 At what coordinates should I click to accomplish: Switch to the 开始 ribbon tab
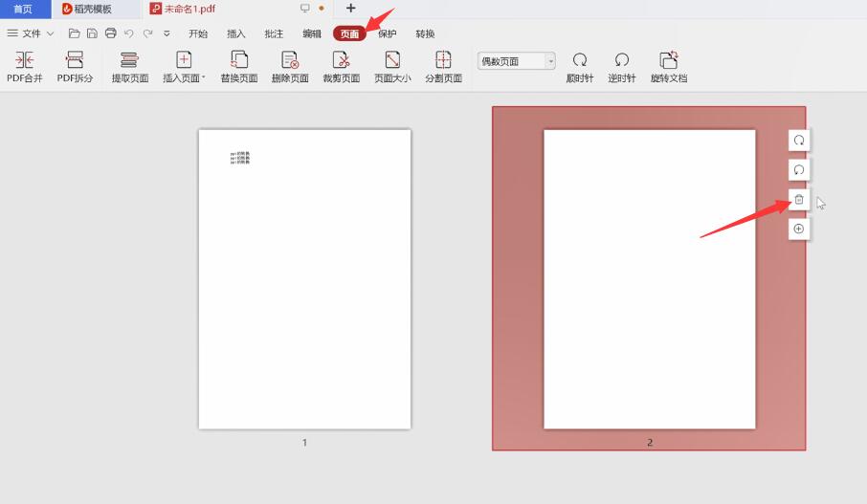[198, 33]
